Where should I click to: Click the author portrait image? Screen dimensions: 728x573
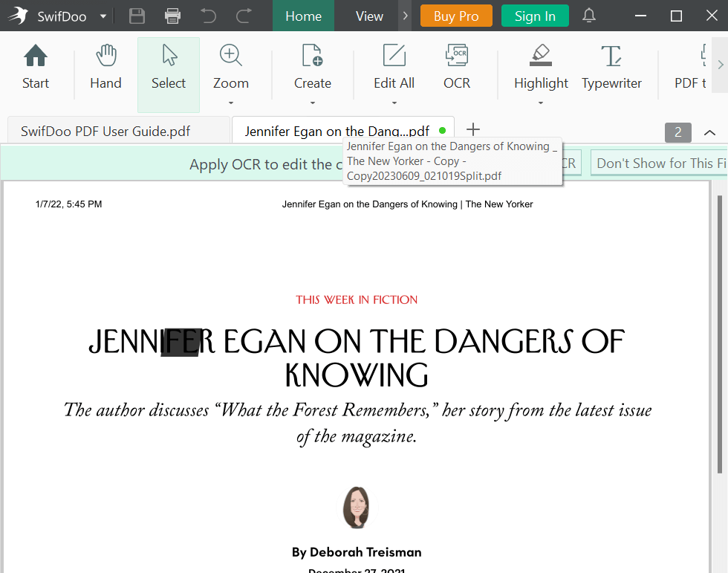pos(357,508)
